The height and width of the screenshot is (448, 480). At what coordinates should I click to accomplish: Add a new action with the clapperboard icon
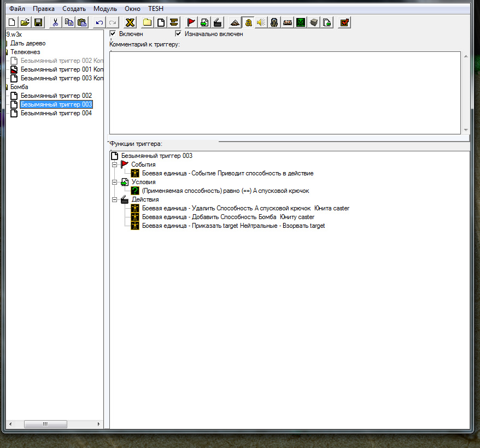point(218,22)
